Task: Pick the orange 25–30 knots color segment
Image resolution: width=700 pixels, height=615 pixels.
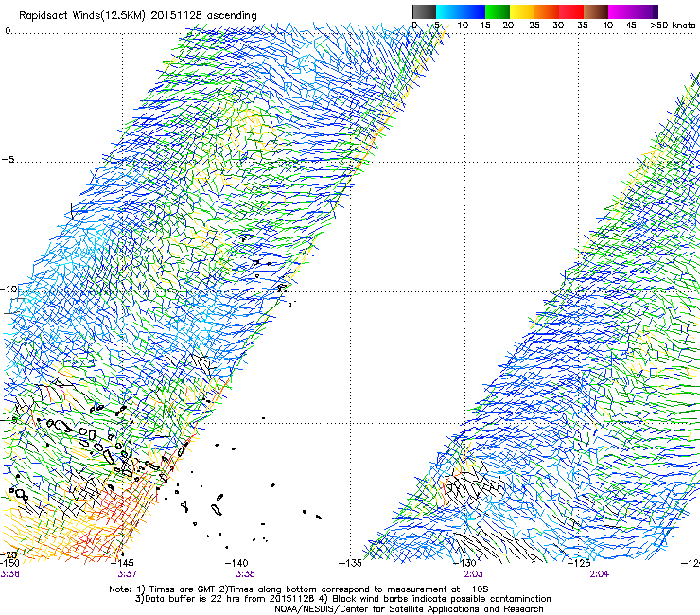Action: 547,11
